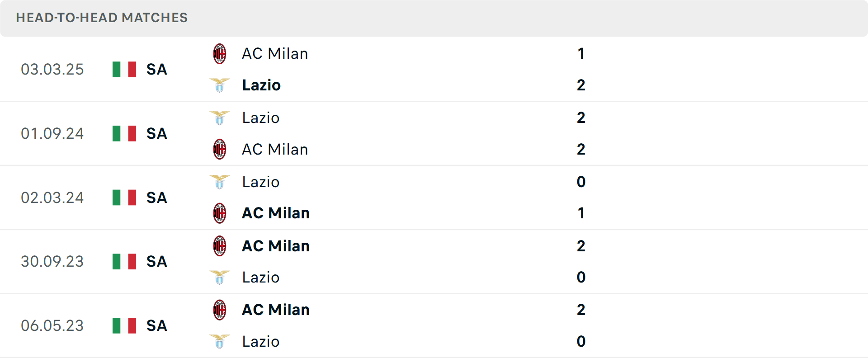This screenshot has height=358, width=868.
Task: Open bold AC Milan name in 06.05.23 match
Action: [276, 310]
